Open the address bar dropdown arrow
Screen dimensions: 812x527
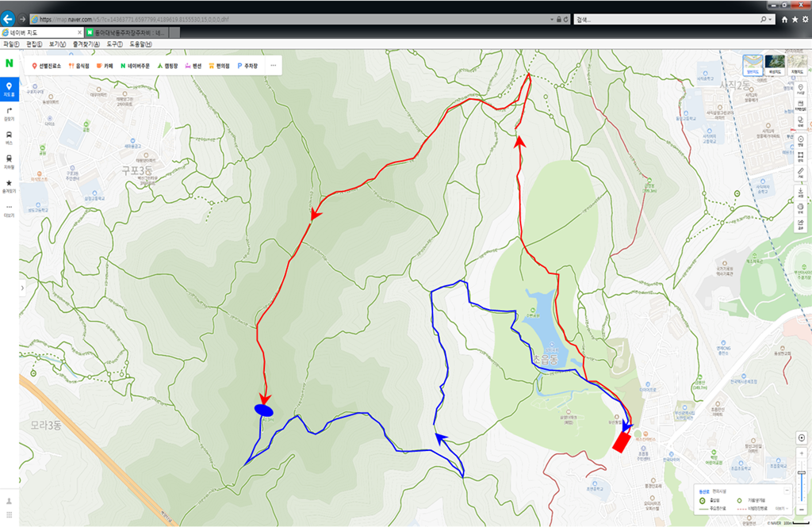coord(552,20)
